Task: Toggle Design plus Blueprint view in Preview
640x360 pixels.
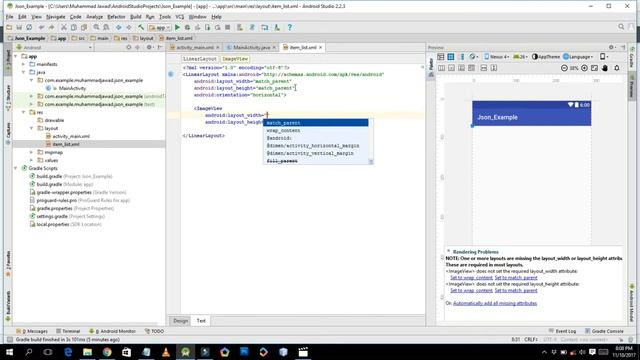Action: [x=461, y=57]
